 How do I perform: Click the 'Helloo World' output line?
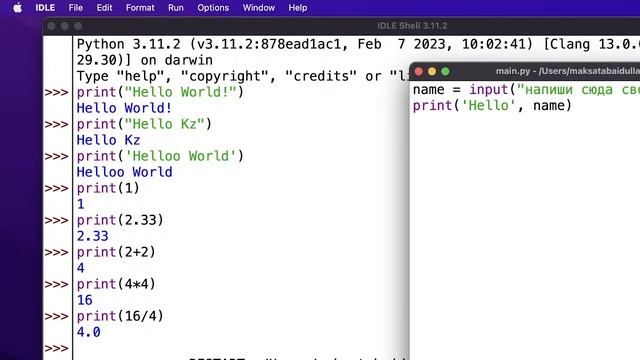coord(124,172)
